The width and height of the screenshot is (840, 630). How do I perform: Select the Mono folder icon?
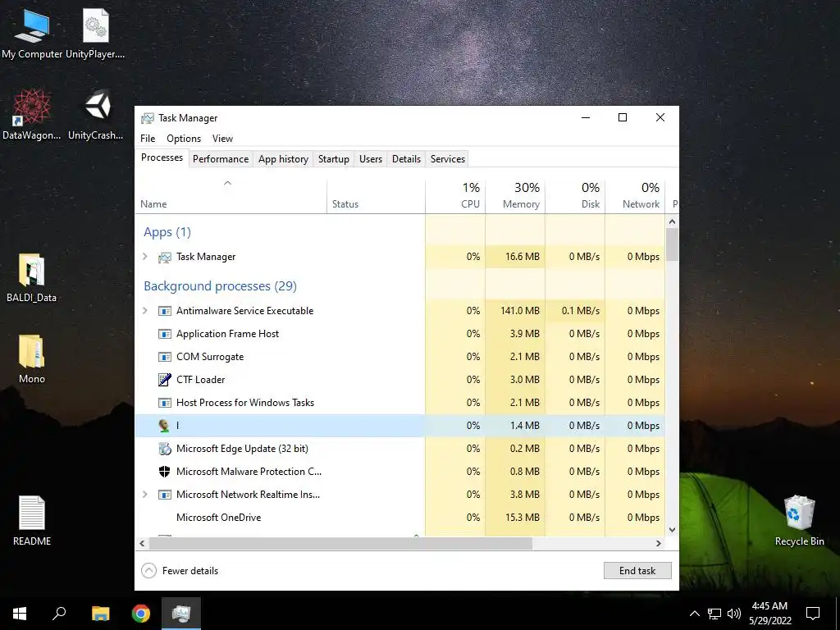pos(32,359)
